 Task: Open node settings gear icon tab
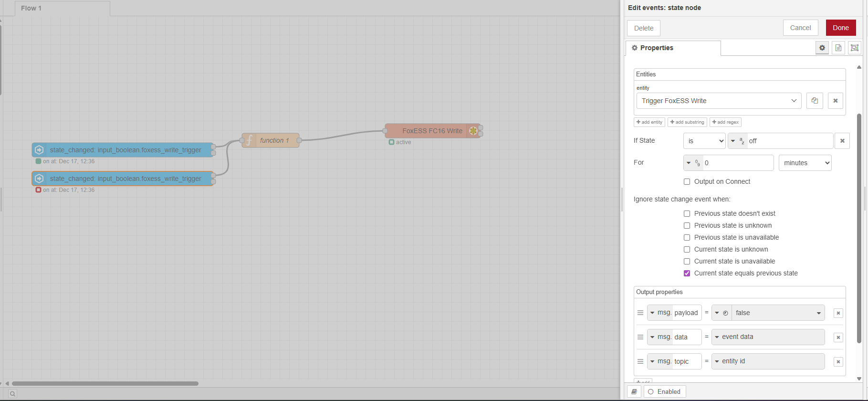click(x=822, y=48)
